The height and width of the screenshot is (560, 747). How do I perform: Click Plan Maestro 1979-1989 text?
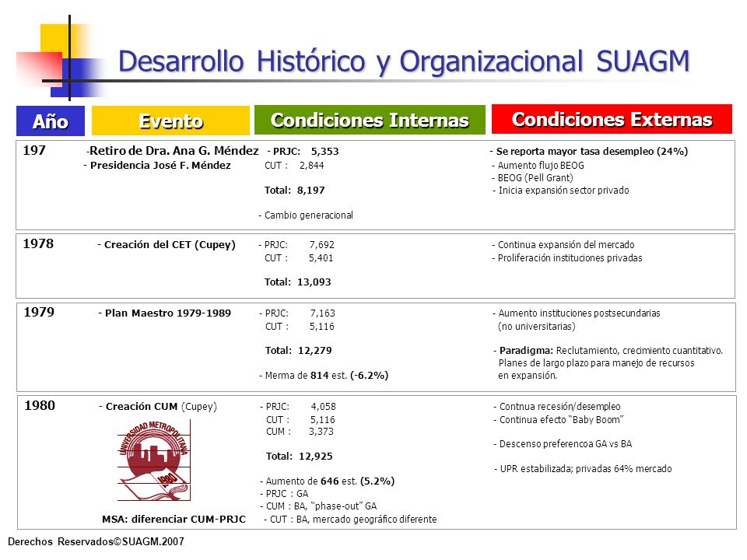point(164,313)
